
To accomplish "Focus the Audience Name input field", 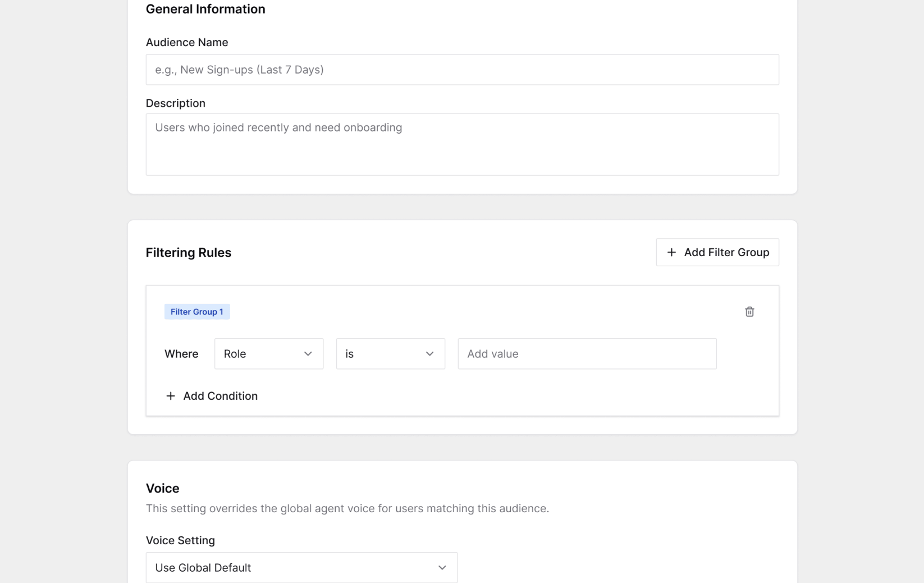I will tap(462, 70).
